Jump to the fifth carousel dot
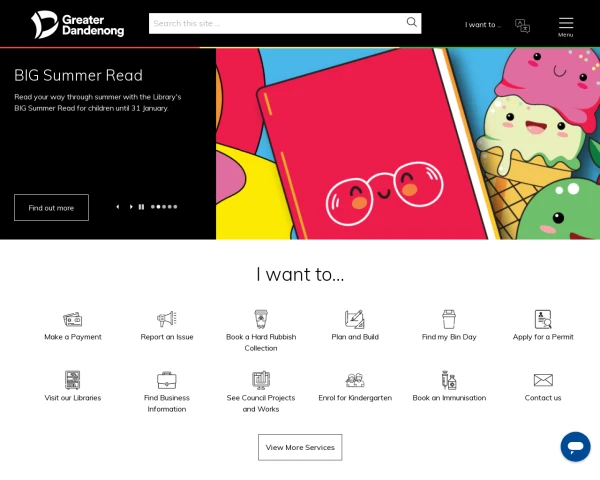 pos(175,207)
